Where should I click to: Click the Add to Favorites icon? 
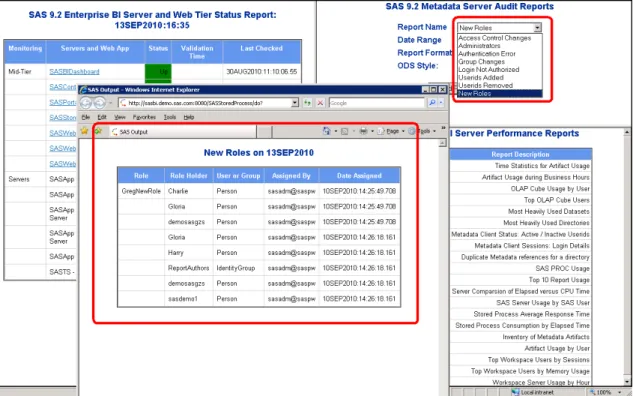(98, 131)
